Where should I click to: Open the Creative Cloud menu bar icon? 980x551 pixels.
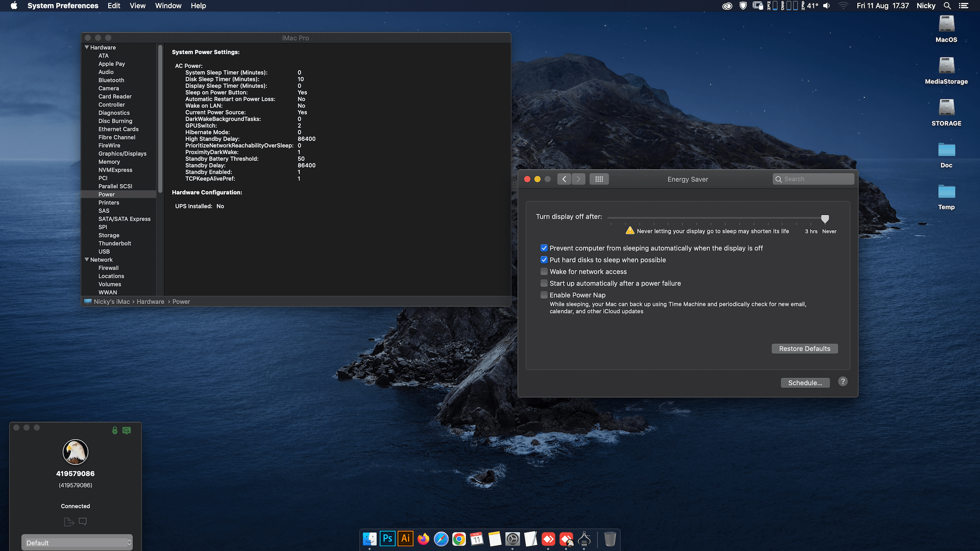tap(727, 6)
